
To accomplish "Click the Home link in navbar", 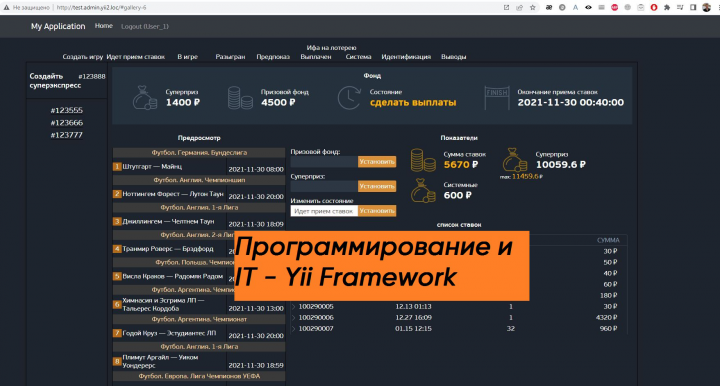I will click(104, 26).
